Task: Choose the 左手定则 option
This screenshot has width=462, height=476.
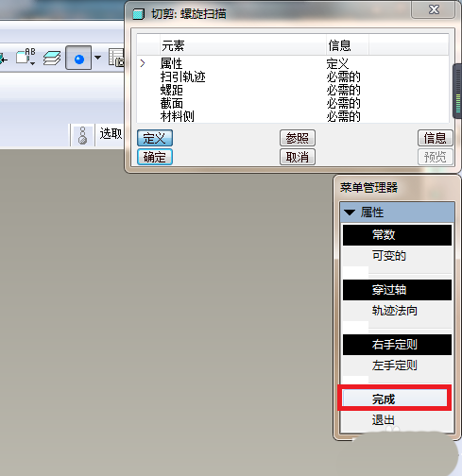Action: pyautogui.click(x=397, y=365)
